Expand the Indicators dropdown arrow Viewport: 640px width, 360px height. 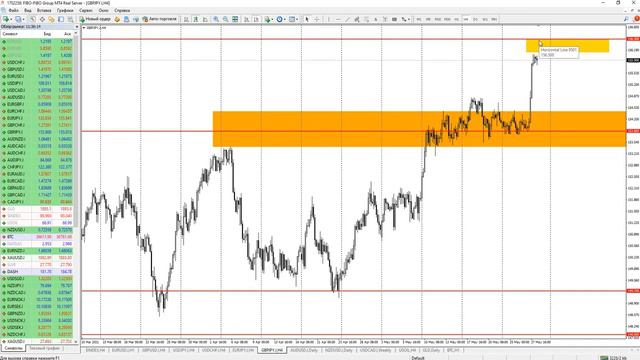(x=273, y=19)
